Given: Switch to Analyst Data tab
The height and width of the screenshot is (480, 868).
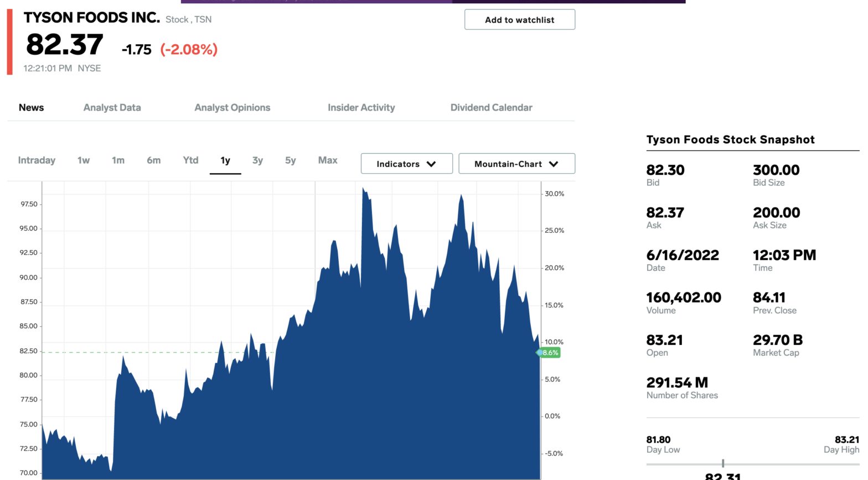Looking at the screenshot, I should click(112, 108).
